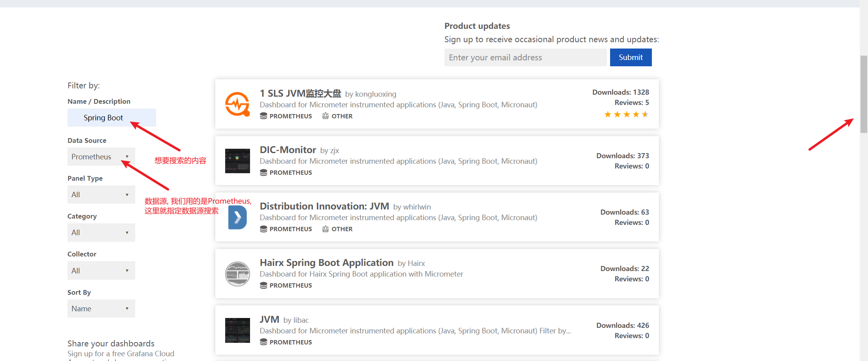Click the Distribution Innovation: JVM arrow logo

coord(237,217)
